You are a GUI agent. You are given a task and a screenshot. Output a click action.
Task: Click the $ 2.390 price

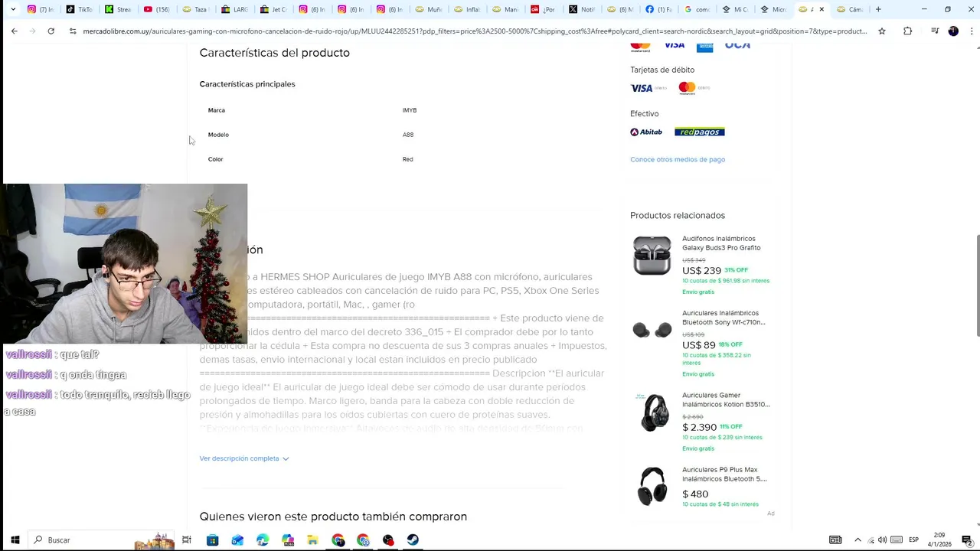coord(699,427)
